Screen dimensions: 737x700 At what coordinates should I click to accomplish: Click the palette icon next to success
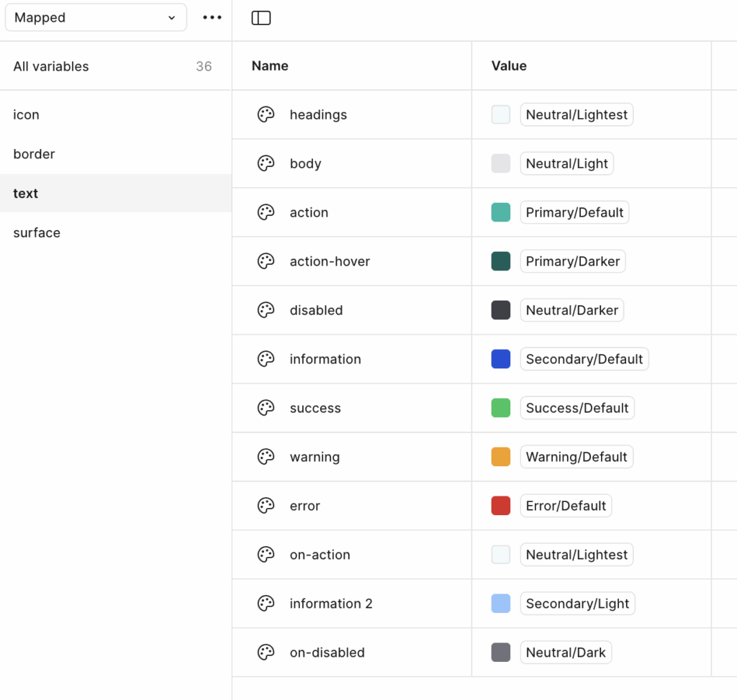[266, 408]
